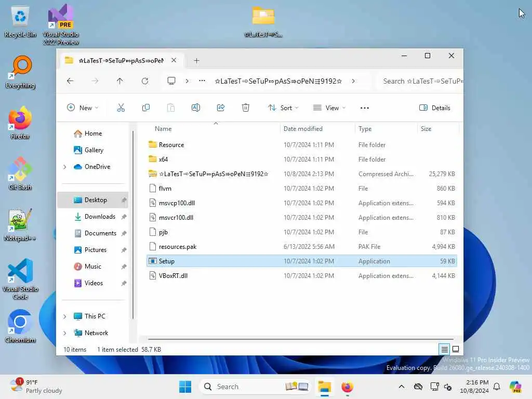This screenshot has height=399, width=532.
Task: Select Visual Studio Code desktop shortcut
Action: coord(20,279)
